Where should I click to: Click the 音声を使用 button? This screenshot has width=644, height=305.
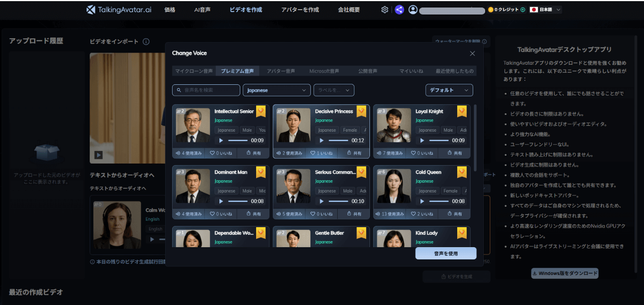[445, 253]
